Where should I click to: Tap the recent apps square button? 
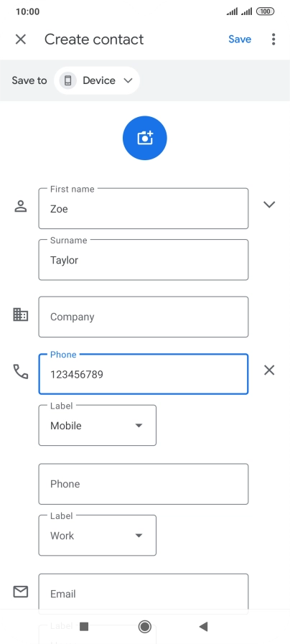pos(84,626)
